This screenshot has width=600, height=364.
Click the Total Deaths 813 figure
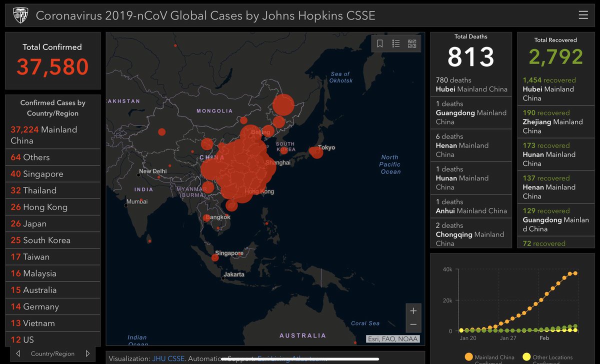tap(471, 56)
